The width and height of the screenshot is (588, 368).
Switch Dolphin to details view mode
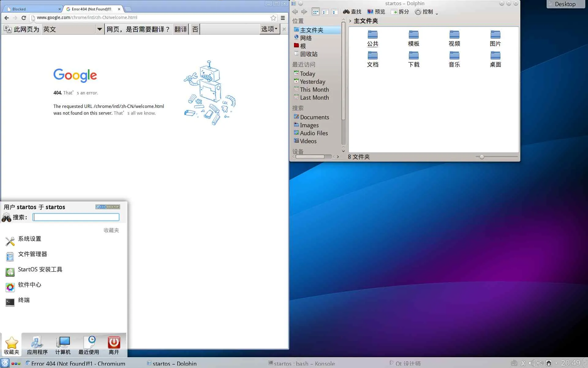coord(334,12)
